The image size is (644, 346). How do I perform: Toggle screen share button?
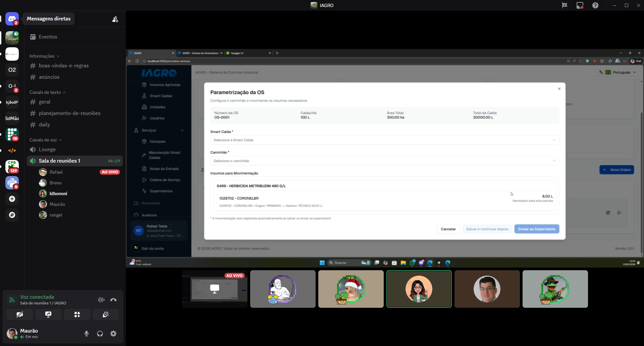click(48, 314)
